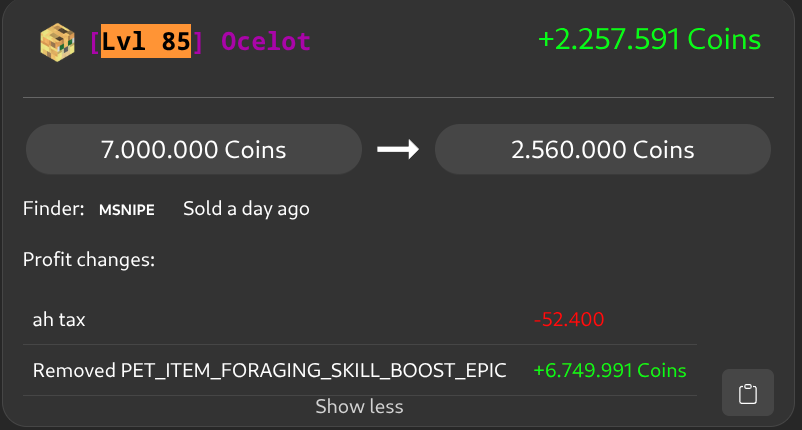
Task: Click the white arrow between the prices
Action: tap(397, 150)
